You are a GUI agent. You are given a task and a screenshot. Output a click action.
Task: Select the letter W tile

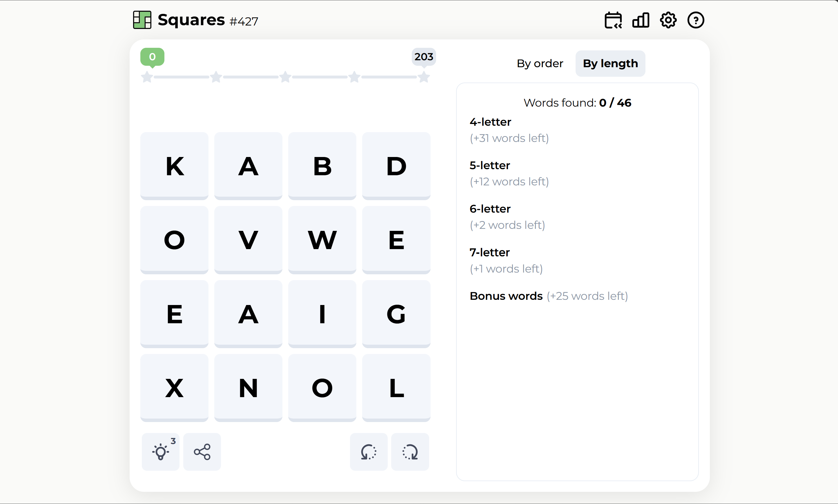[x=322, y=240]
